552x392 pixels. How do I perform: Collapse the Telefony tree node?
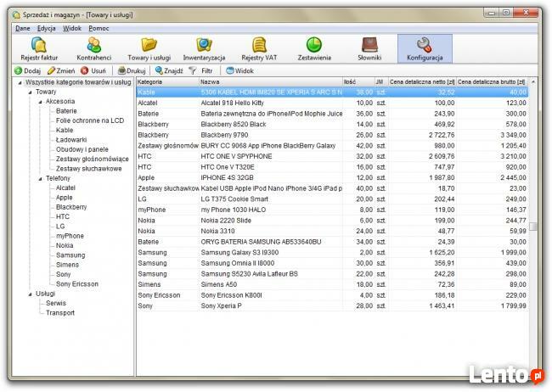click(x=38, y=178)
